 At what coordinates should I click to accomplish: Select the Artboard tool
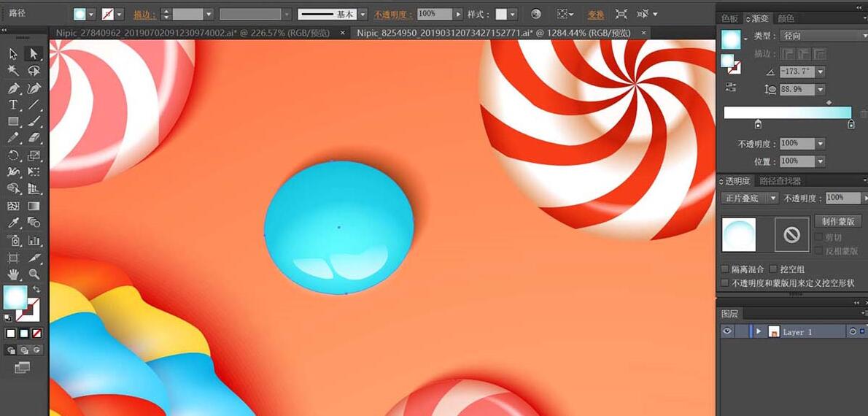tap(13, 258)
